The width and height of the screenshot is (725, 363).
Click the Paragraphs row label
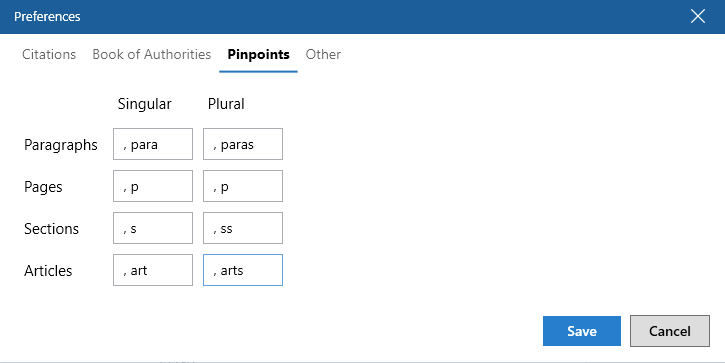pos(61,145)
